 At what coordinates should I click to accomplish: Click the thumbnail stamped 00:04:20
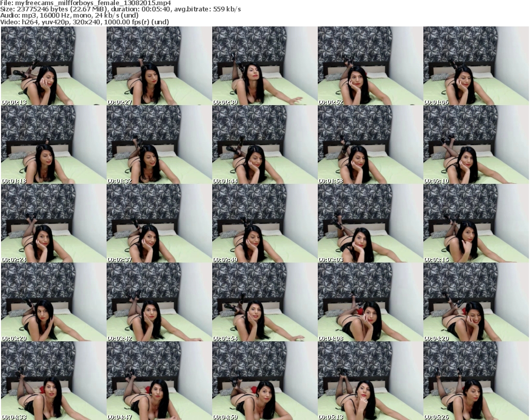tap(476, 302)
